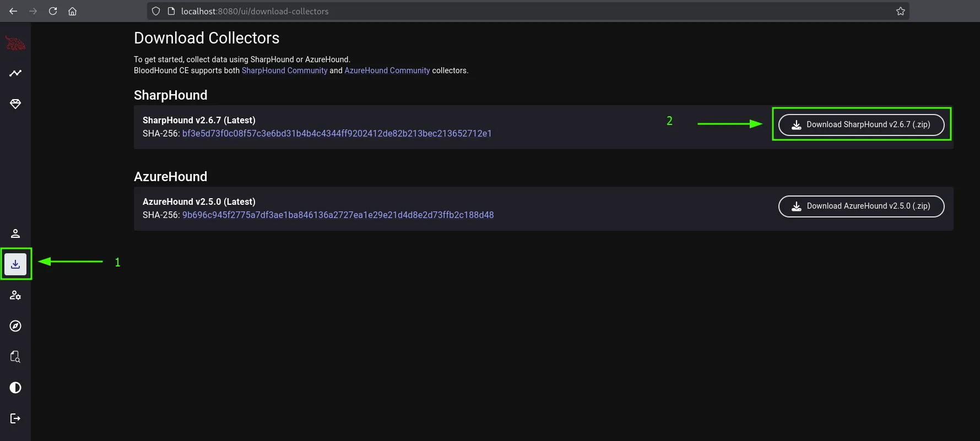Viewport: 980px width, 441px height.
Task: Open the user profile icon in the sidebar
Action: 15,233
